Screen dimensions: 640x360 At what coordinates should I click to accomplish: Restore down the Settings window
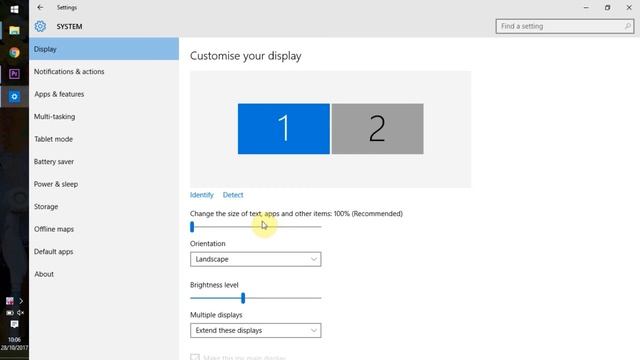coord(607,7)
